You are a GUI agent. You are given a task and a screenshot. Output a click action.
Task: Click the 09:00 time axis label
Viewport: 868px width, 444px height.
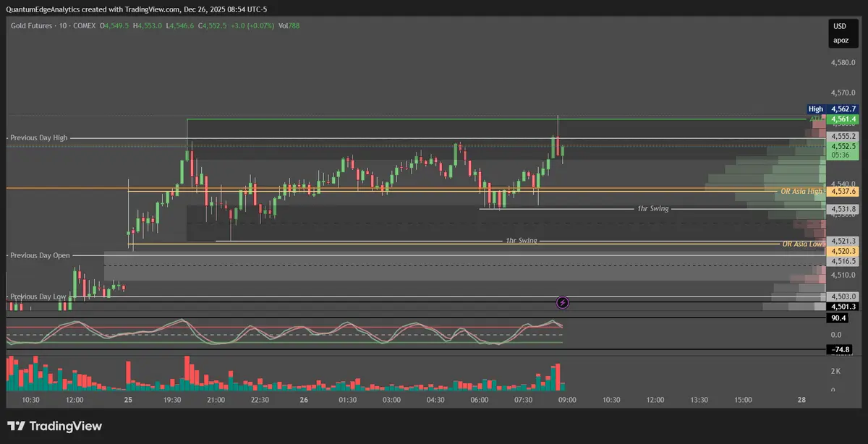(567, 400)
